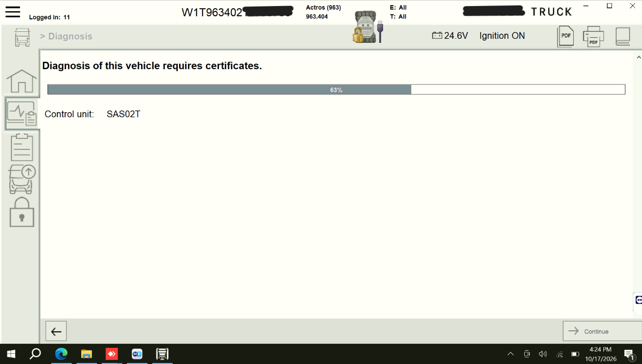
Task: Click the scrollbar up arrow
Action: [x=638, y=57]
